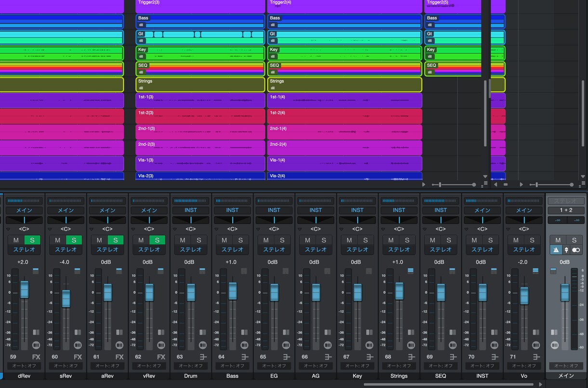This screenshot has width=588, height=388.
Task: Mute the Vo channel
Action: pos(516,240)
